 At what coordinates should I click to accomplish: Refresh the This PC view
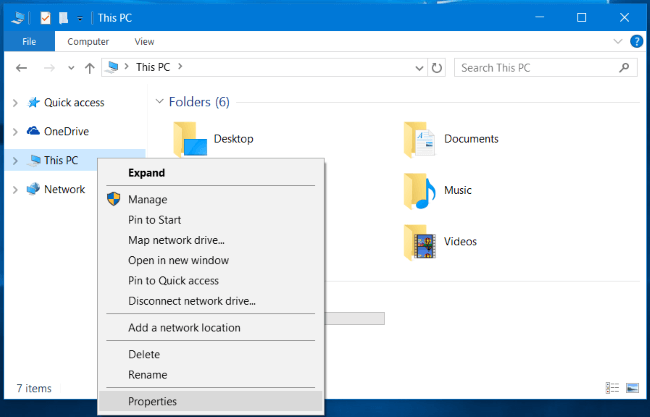437,68
